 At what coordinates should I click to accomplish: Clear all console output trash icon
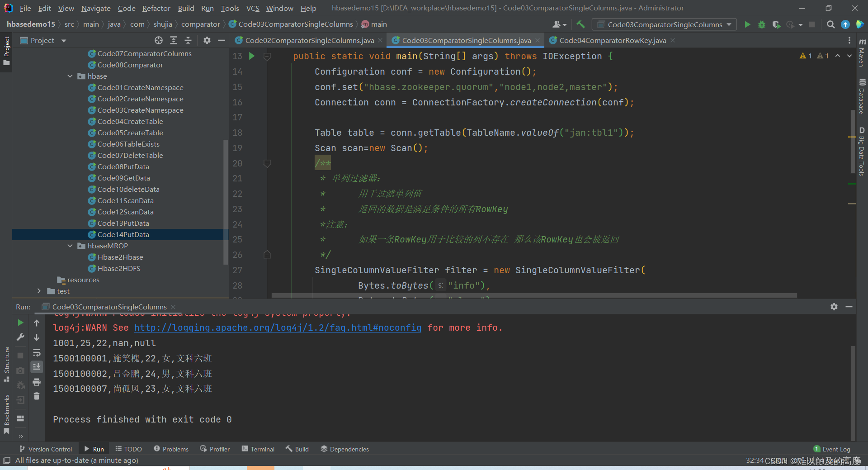coord(37,396)
